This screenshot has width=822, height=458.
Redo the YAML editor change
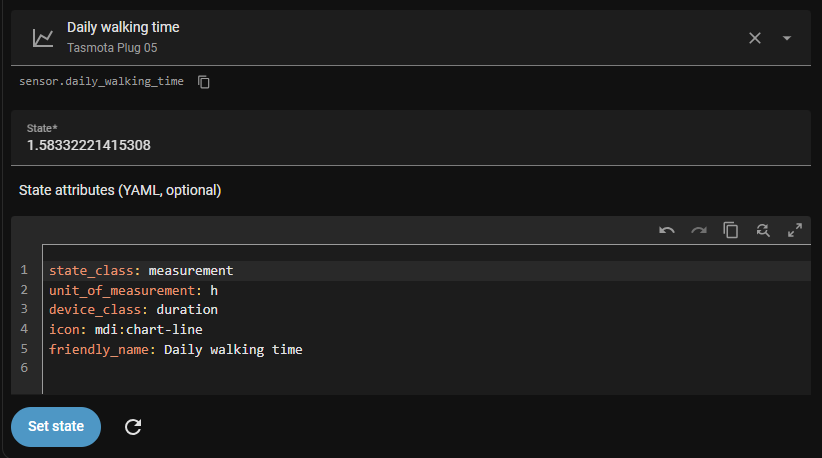tap(699, 230)
